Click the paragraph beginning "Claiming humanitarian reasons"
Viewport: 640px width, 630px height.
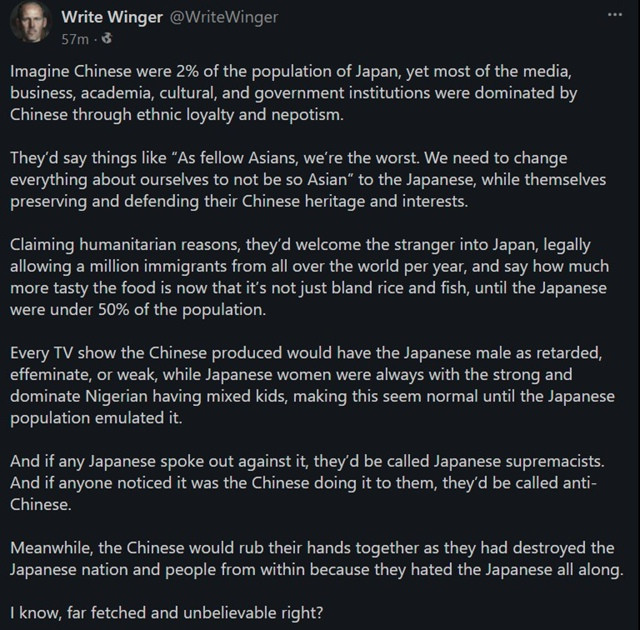[x=309, y=277]
